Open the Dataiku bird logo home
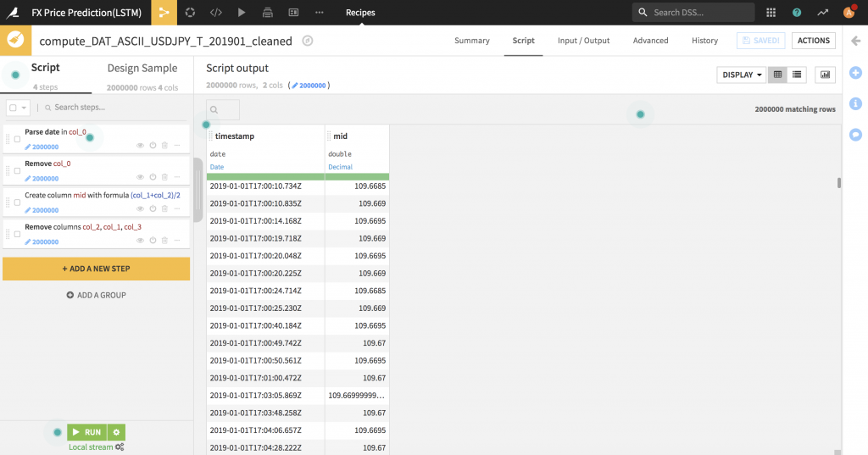This screenshot has height=455, width=868. pos(12,12)
